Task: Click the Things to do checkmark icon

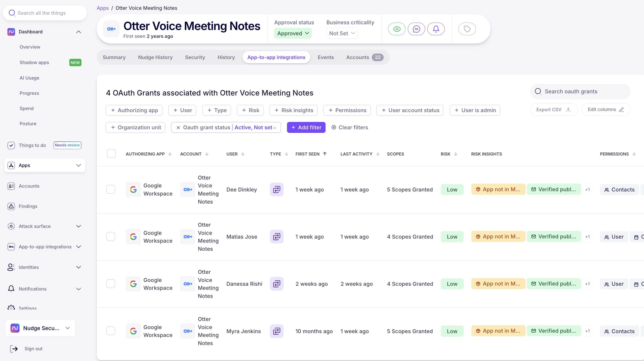Action: tap(11, 145)
